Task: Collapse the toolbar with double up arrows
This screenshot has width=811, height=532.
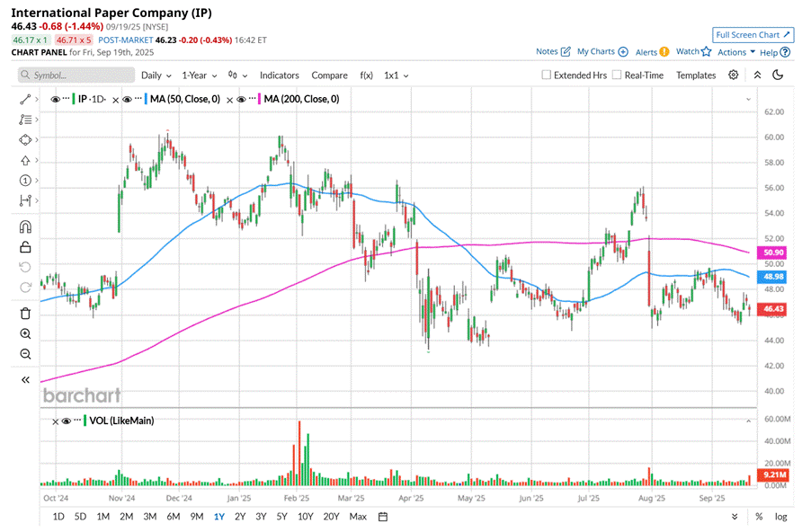Action: [757, 75]
